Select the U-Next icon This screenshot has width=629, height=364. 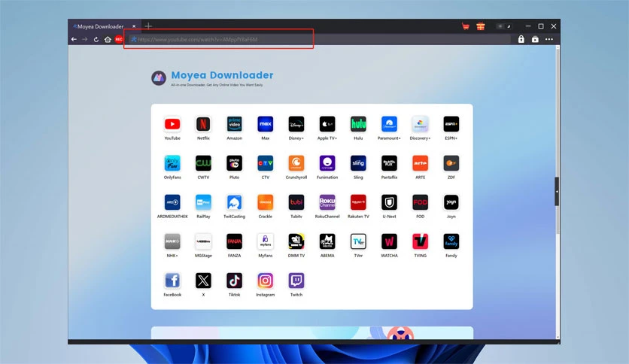click(389, 202)
